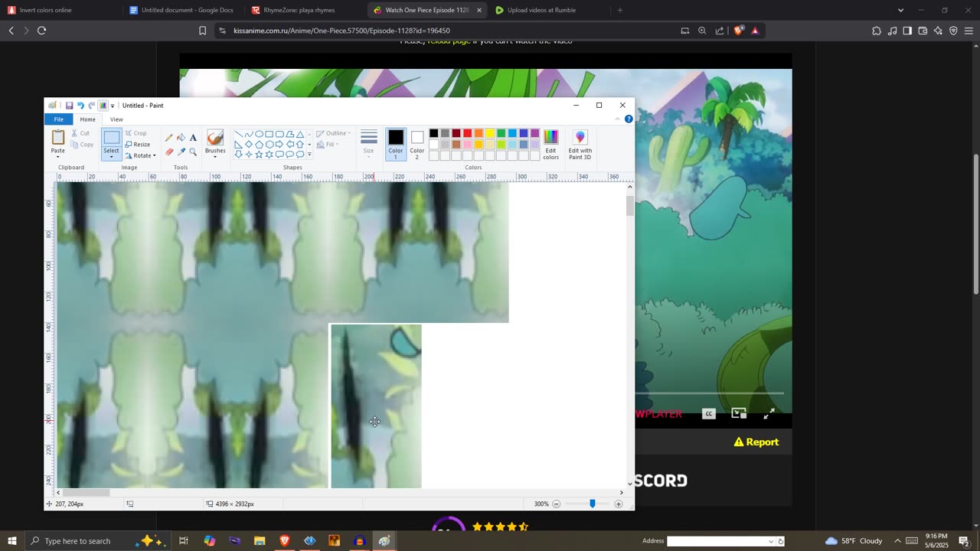Click the browser bookmark icon
This screenshot has height=551, width=980.
click(202, 31)
